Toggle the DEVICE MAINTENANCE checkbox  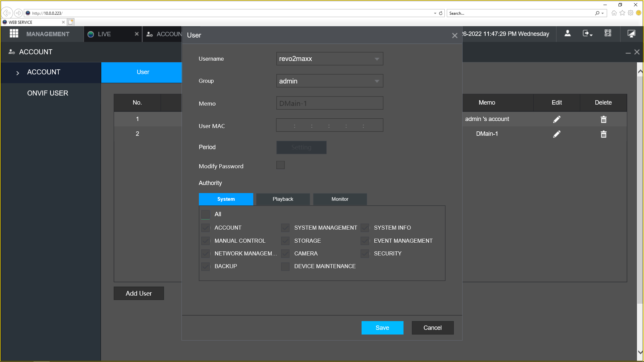pyautogui.click(x=285, y=266)
